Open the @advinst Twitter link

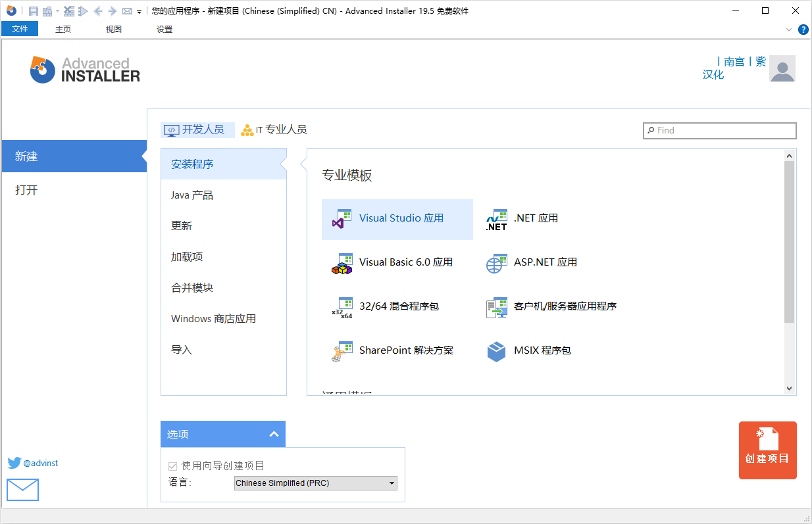[x=41, y=464]
